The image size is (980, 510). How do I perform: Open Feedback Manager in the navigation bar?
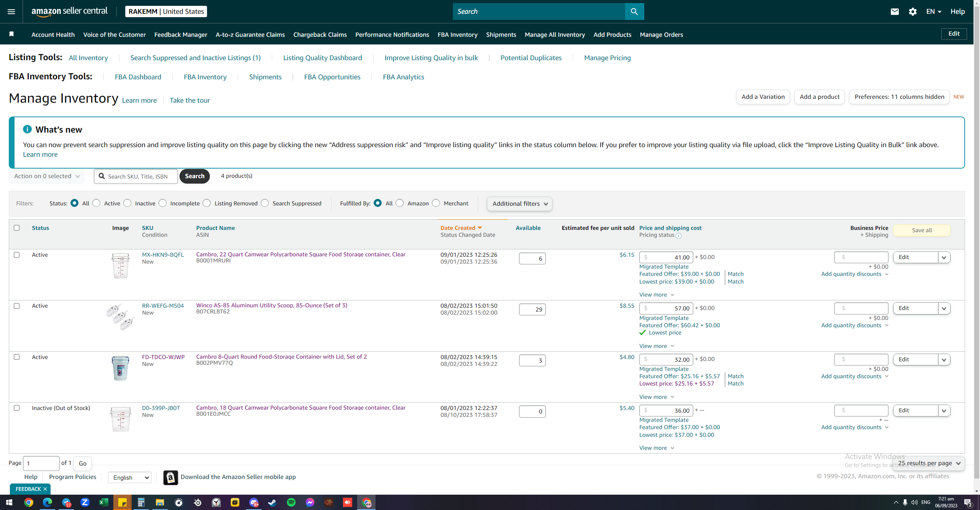tap(181, 34)
